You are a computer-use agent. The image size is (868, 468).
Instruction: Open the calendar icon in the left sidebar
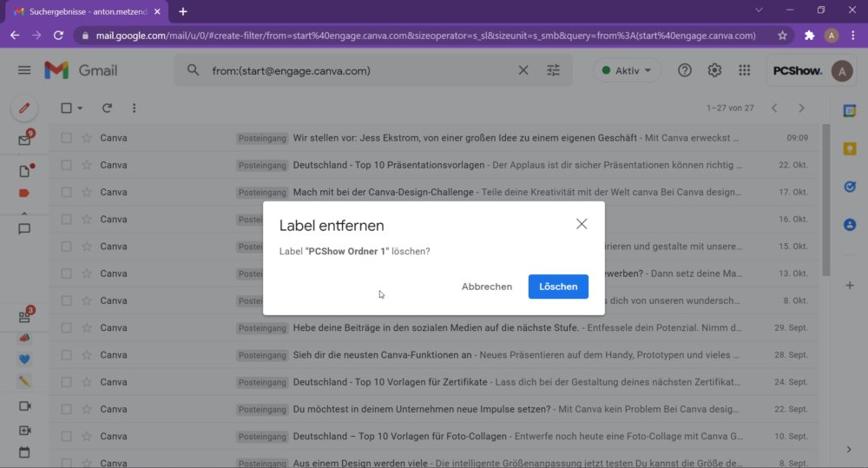pos(24,452)
